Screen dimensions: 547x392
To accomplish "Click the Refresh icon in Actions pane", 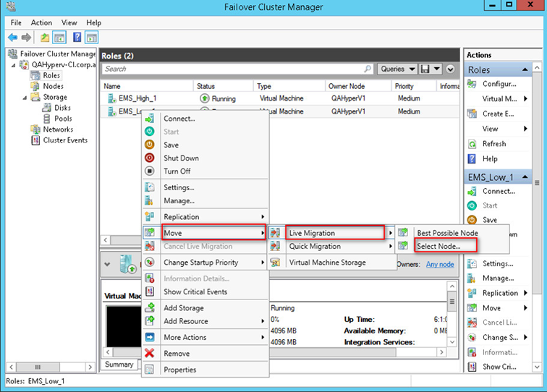I will point(472,144).
